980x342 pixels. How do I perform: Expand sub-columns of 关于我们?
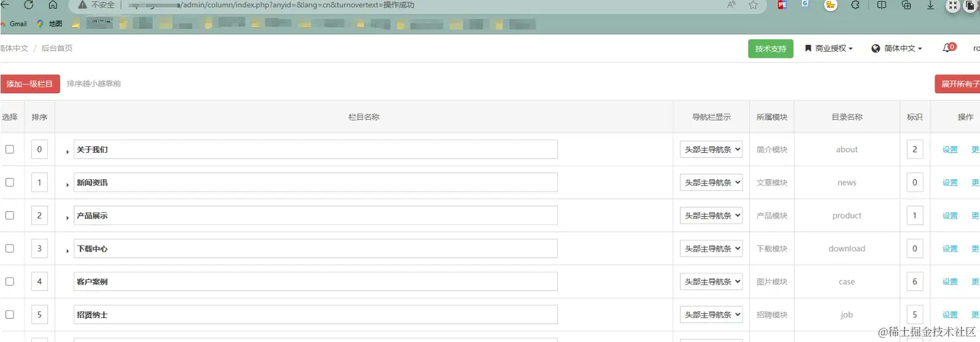click(67, 151)
